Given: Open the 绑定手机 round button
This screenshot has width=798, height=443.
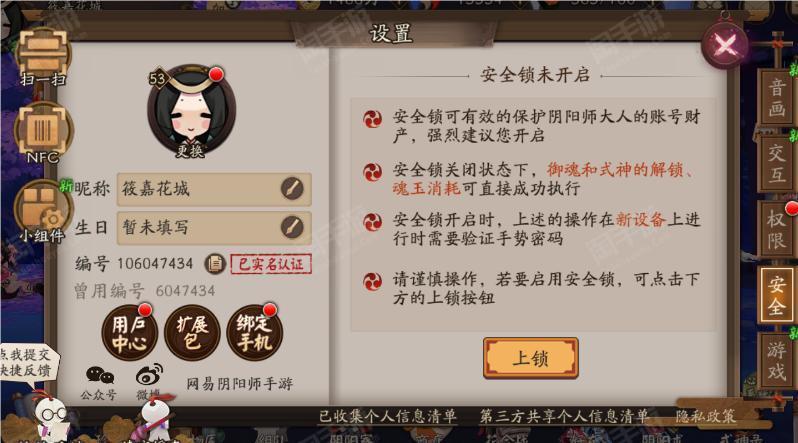Looking at the screenshot, I should (x=255, y=333).
